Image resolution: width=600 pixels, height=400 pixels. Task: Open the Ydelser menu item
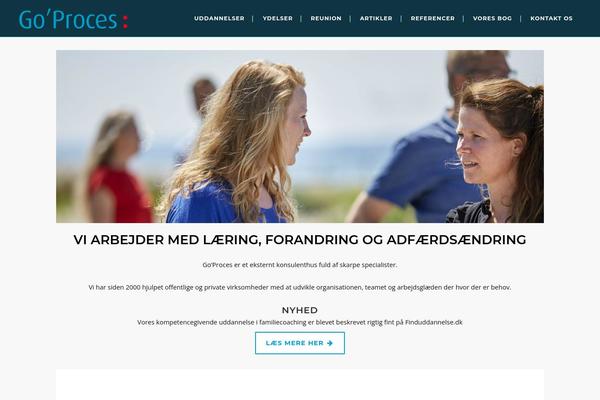(x=277, y=18)
